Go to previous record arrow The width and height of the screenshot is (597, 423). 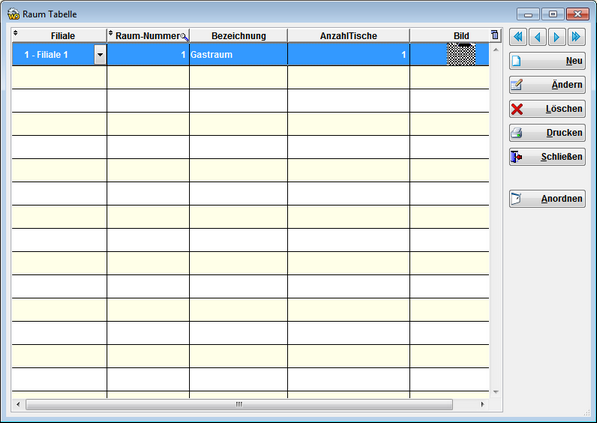click(x=537, y=37)
